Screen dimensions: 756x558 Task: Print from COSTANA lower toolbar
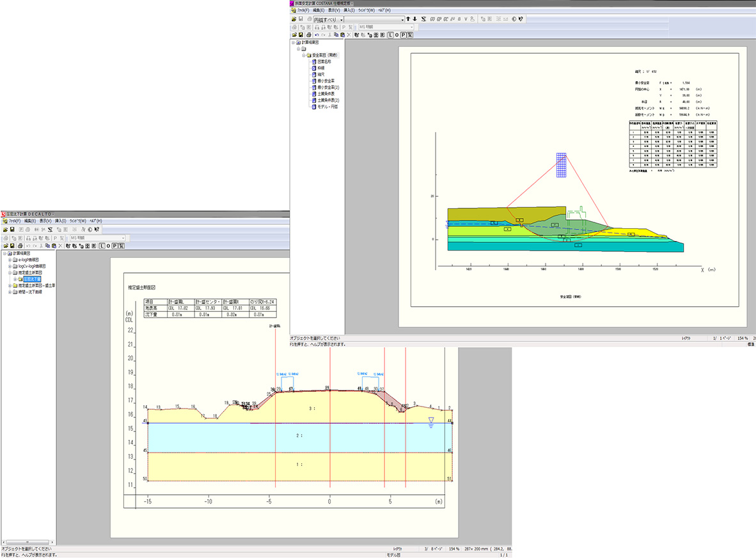(x=308, y=35)
